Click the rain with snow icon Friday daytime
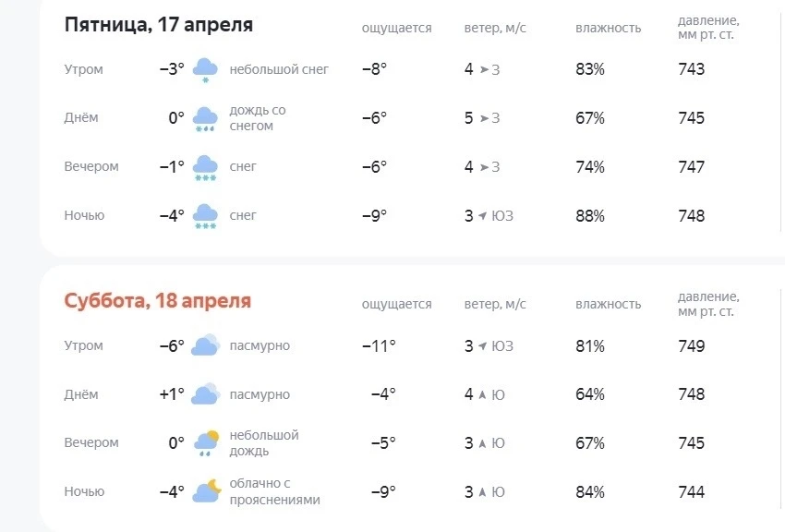Screen dimensions: 785x532 205,118
